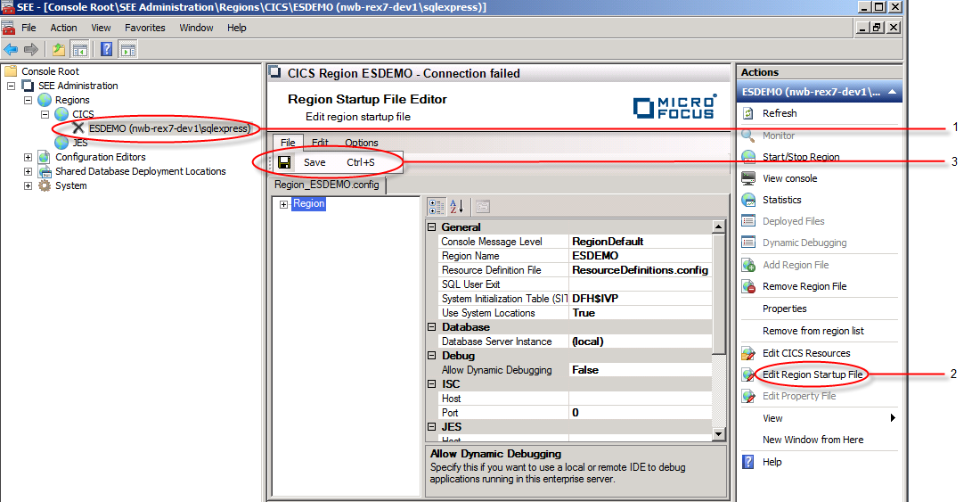This screenshot has height=502, width=980.
Task: Click the View console icon
Action: click(748, 178)
